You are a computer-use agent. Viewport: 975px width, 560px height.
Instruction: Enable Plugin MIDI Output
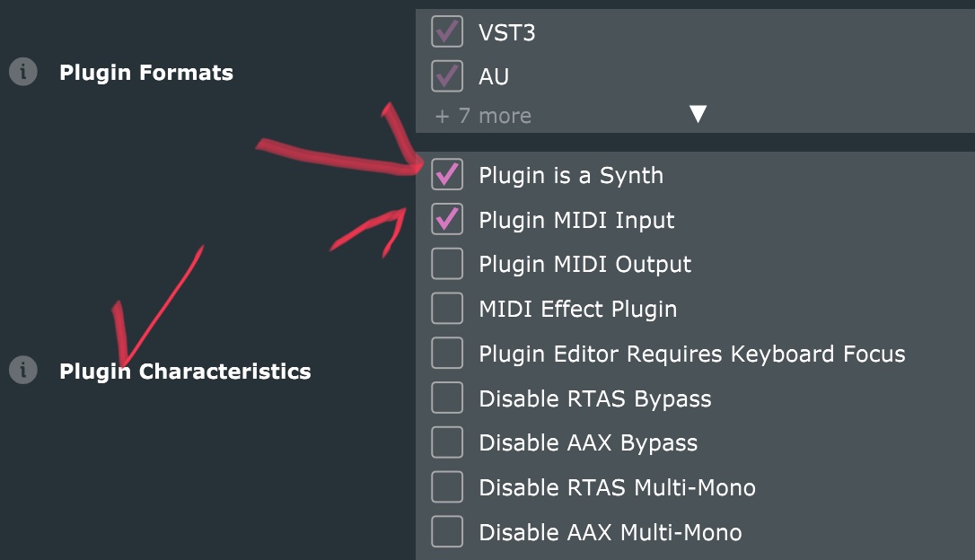click(447, 264)
